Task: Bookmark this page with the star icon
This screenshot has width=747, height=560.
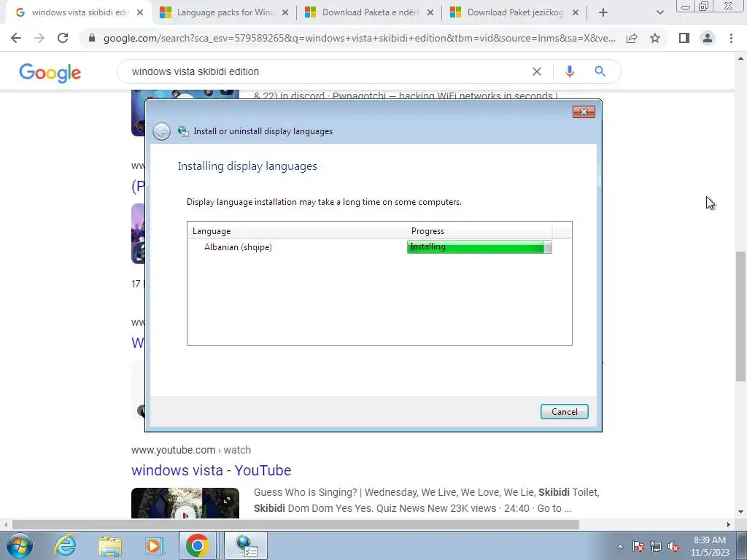Action: pyautogui.click(x=655, y=38)
